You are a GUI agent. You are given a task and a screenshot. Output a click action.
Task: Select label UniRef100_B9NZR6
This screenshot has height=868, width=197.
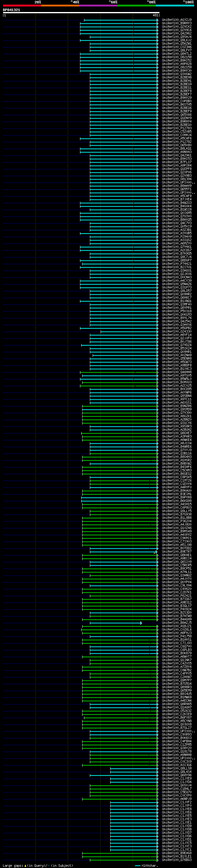pyautogui.click(x=177, y=406)
